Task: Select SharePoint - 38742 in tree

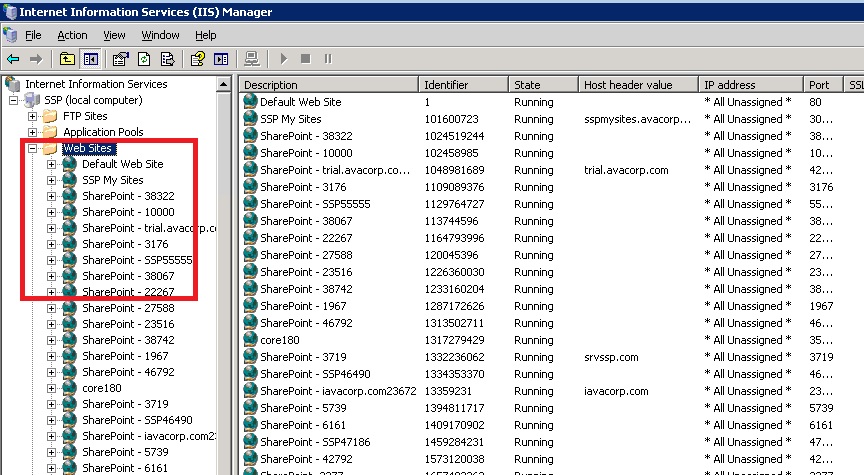Action: 128,340
